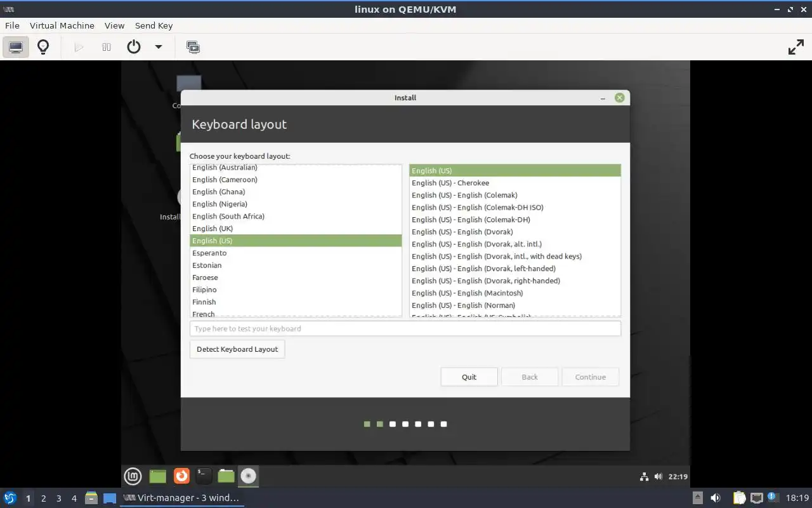Select Faroese layout

click(296, 277)
